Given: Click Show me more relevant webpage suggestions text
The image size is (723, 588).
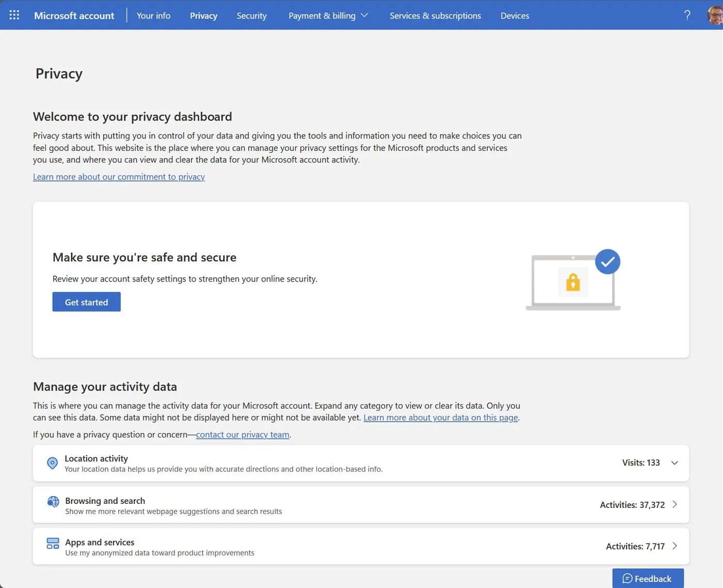Looking at the screenshot, I should pos(174,512).
